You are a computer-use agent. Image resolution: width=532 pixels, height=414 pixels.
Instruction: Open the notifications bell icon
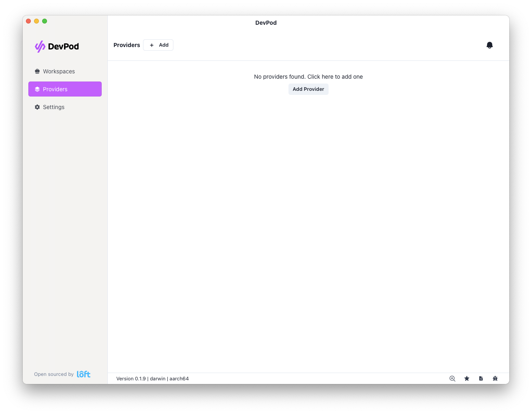coord(489,45)
